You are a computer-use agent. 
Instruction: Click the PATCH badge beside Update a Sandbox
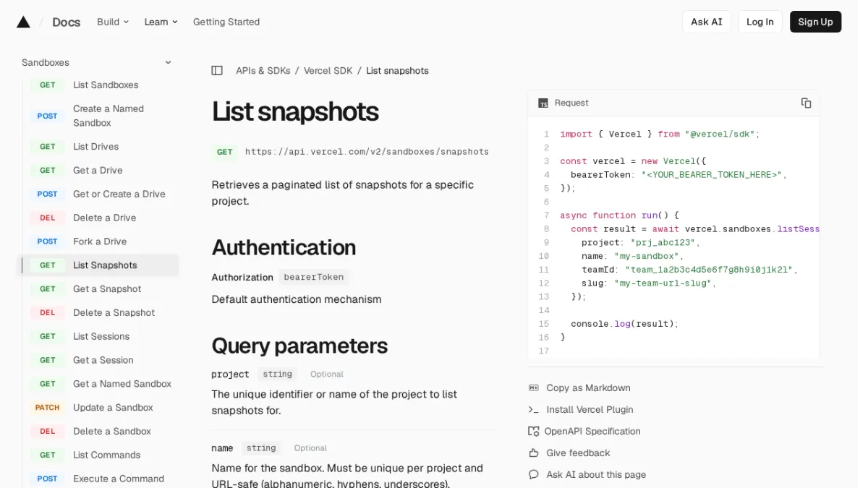tap(48, 408)
